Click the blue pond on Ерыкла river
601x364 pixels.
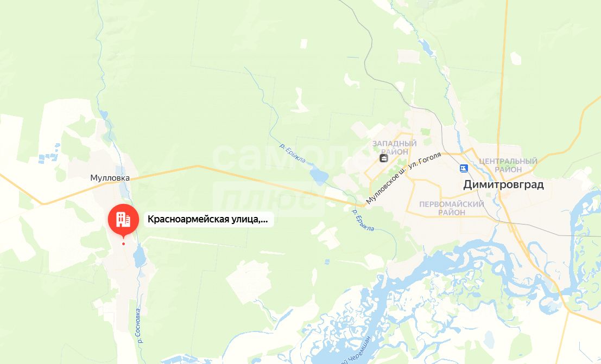pyautogui.click(x=319, y=175)
